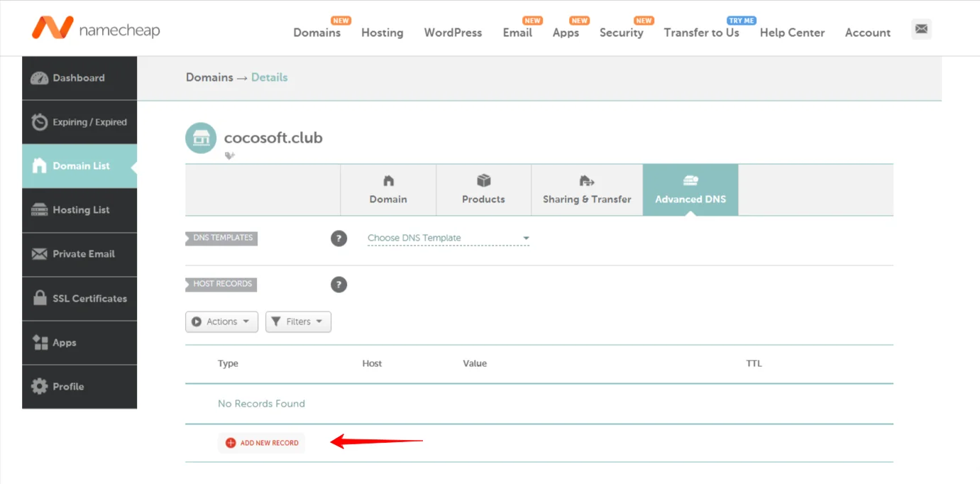Click the Host column header
The image size is (980, 484).
372,363
